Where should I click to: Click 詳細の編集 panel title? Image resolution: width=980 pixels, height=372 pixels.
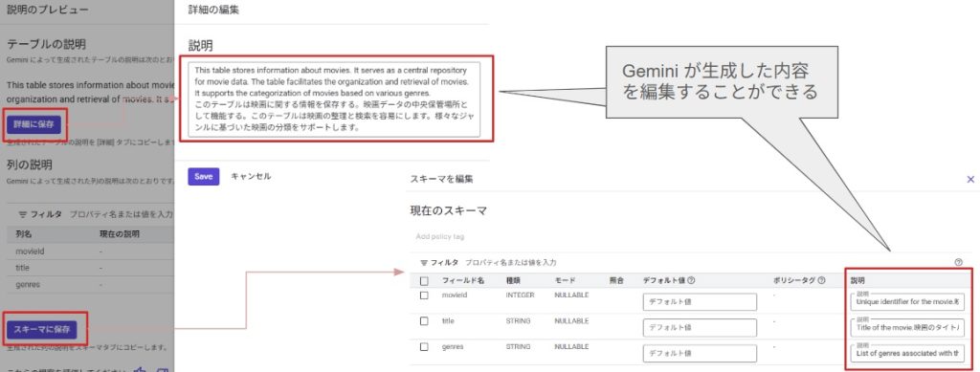point(213,10)
